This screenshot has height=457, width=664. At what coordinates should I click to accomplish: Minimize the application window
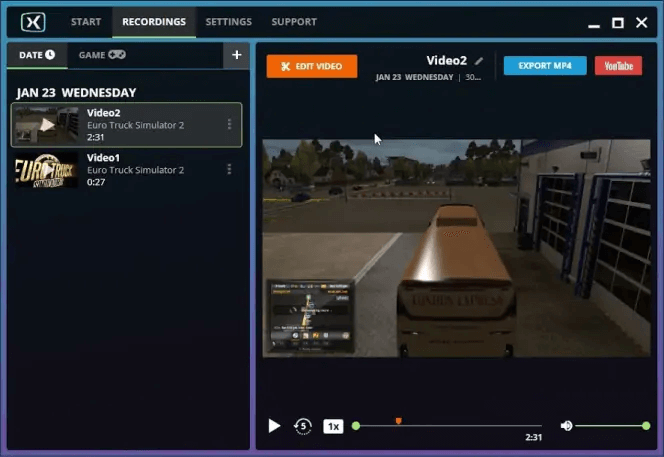pyautogui.click(x=594, y=26)
